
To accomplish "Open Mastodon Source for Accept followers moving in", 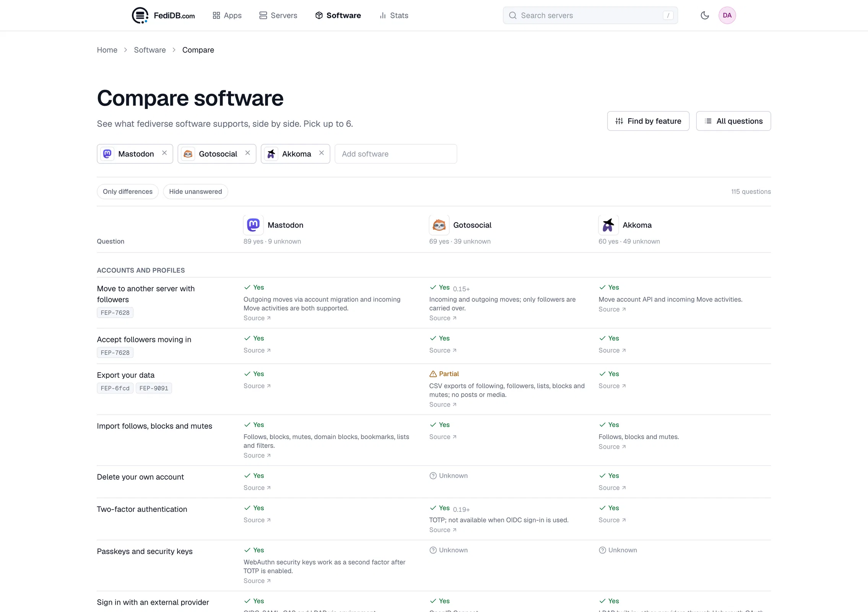I will [x=257, y=350].
